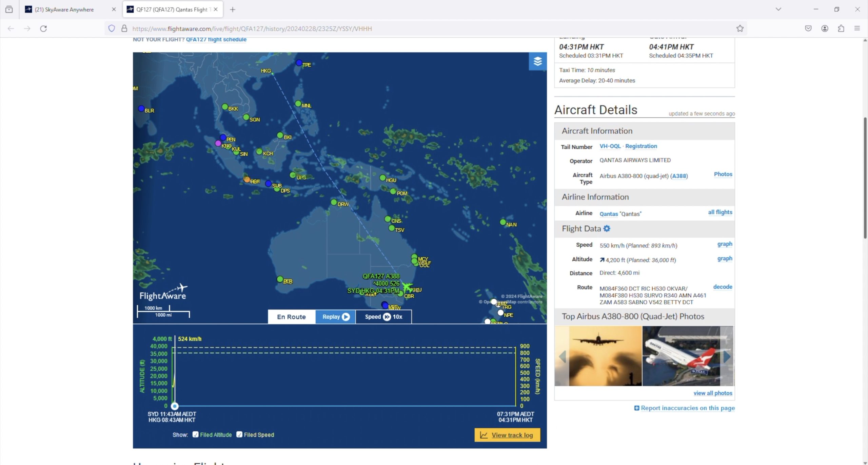This screenshot has width=868, height=465.
Task: Uncheck Filed Speed checkbox
Action: click(239, 434)
